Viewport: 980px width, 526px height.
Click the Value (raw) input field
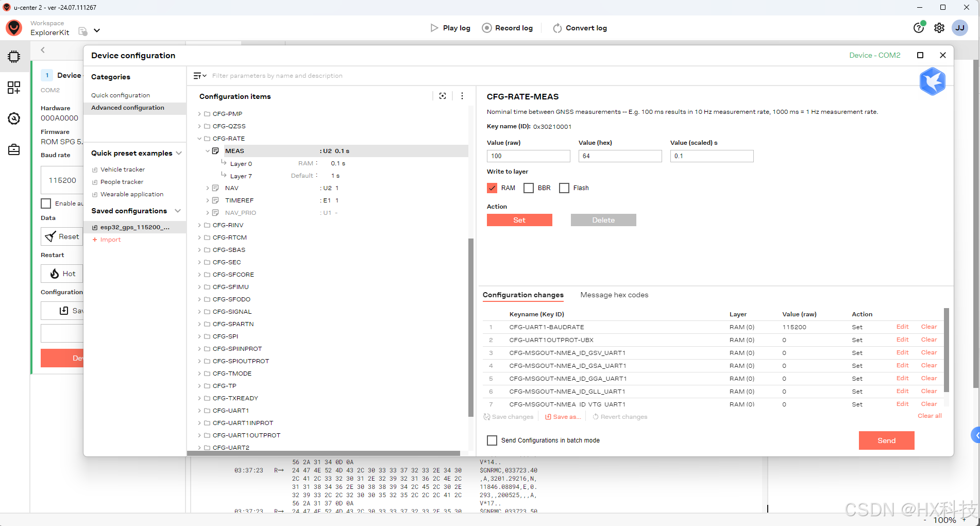tap(528, 156)
